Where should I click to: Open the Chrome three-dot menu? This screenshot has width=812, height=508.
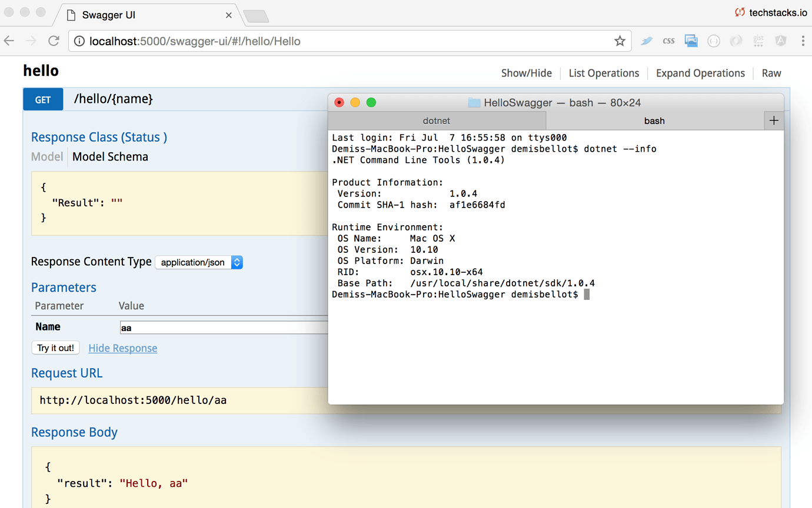tap(803, 41)
